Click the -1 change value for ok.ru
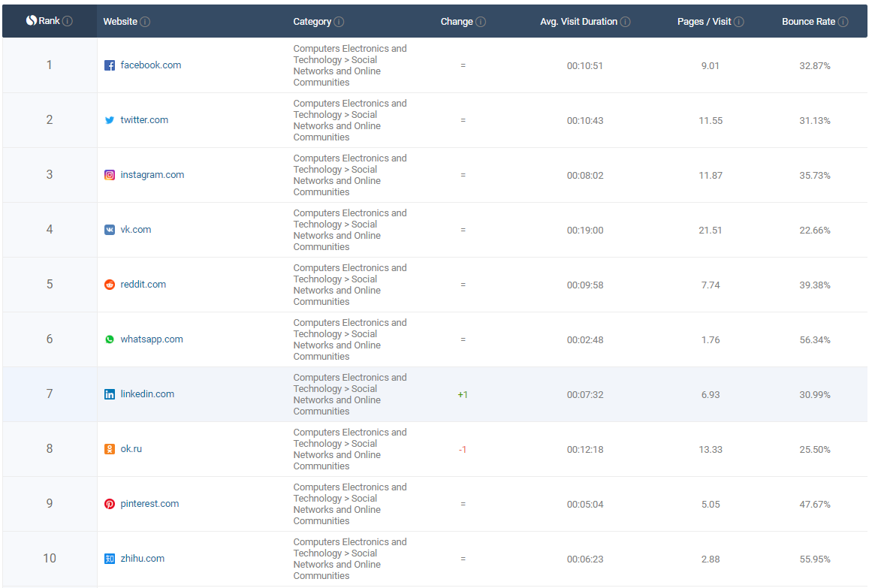This screenshot has height=588, width=878. (x=463, y=450)
